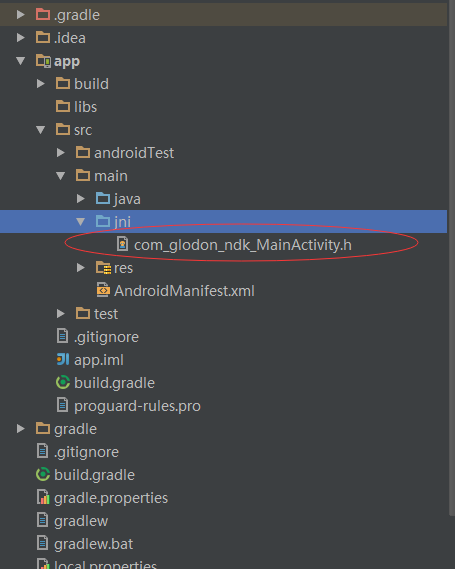The width and height of the screenshot is (455, 569).
Task: Click the blue java source folder icon
Action: 103,198
